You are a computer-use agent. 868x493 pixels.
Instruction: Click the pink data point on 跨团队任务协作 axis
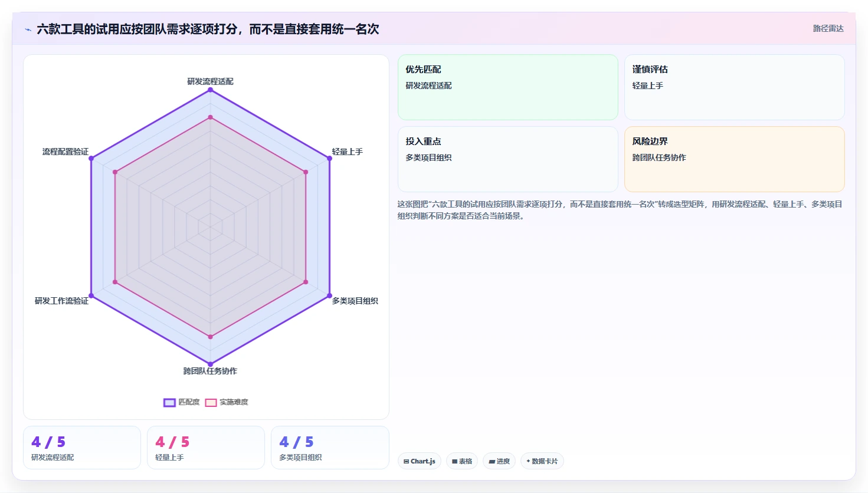210,337
